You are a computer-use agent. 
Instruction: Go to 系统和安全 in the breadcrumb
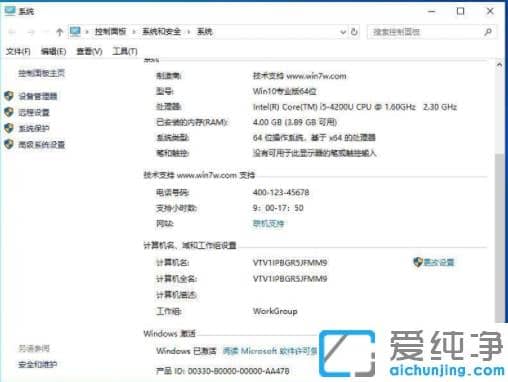161,32
